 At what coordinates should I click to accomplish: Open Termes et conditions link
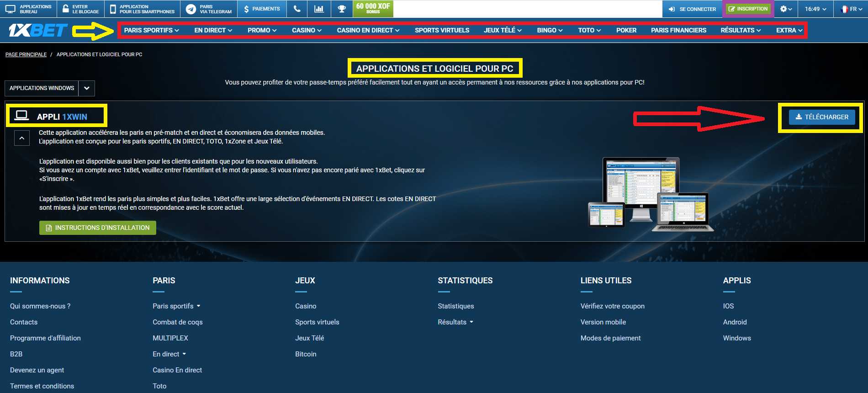click(42, 386)
